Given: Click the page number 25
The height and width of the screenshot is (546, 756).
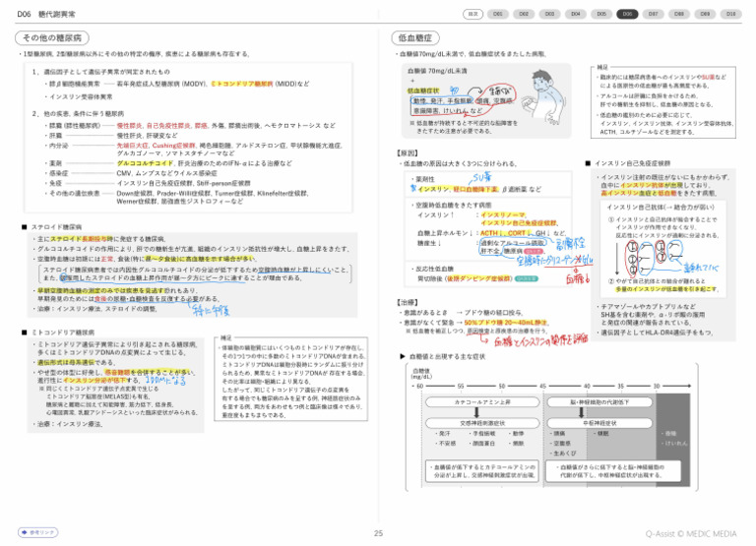Looking at the screenshot, I should [x=378, y=533].
